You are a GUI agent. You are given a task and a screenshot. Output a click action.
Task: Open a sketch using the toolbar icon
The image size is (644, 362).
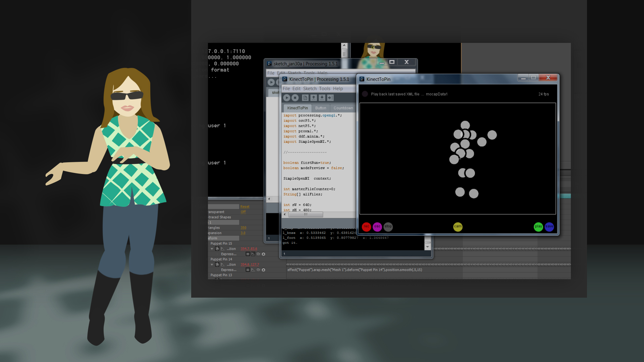coord(314,98)
